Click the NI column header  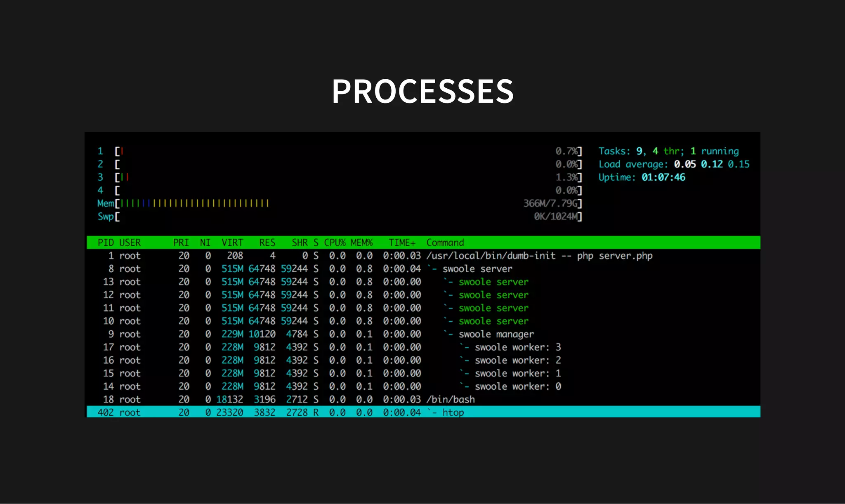205,243
